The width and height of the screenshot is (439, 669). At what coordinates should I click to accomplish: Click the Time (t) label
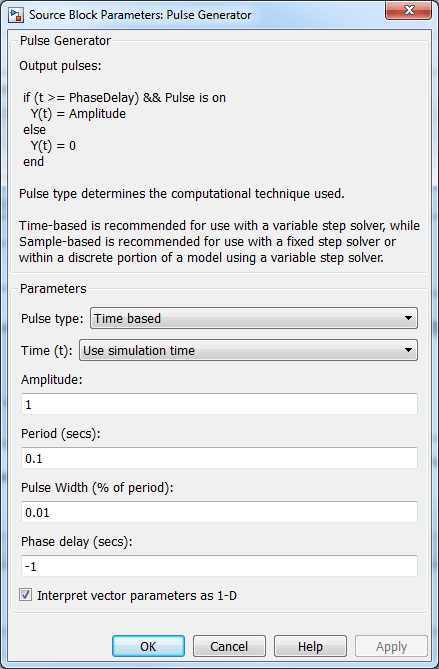click(47, 351)
